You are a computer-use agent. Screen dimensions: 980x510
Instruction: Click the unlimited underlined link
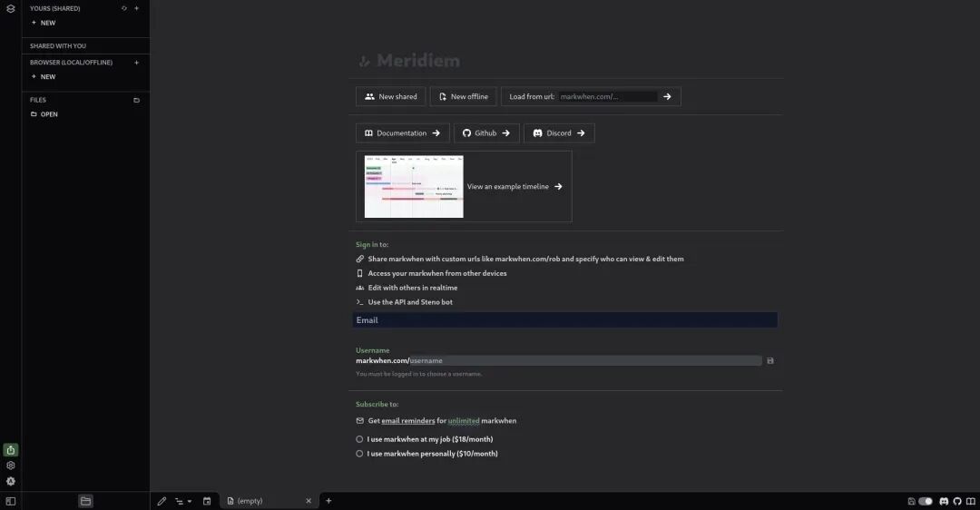tap(464, 421)
